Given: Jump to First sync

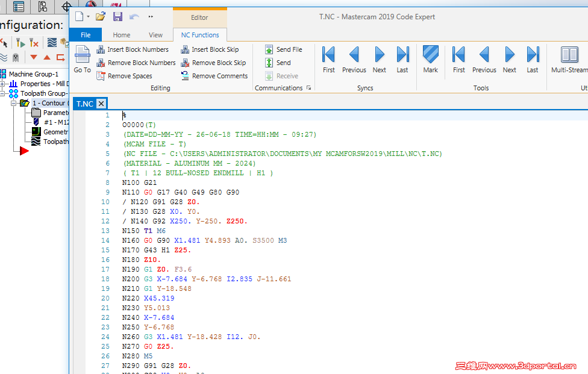Looking at the screenshot, I should tap(328, 60).
